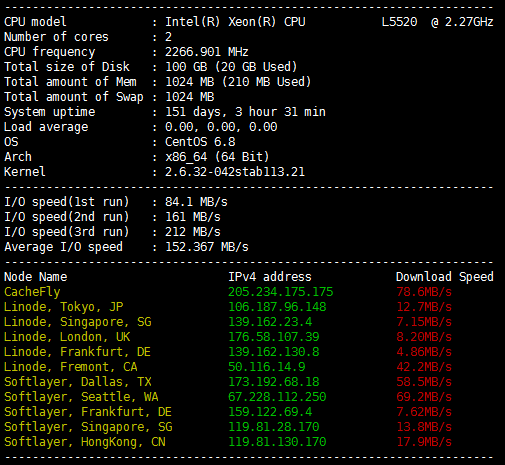
Task: Select Softlayer, HongKong, CN entry
Action: coord(228,442)
